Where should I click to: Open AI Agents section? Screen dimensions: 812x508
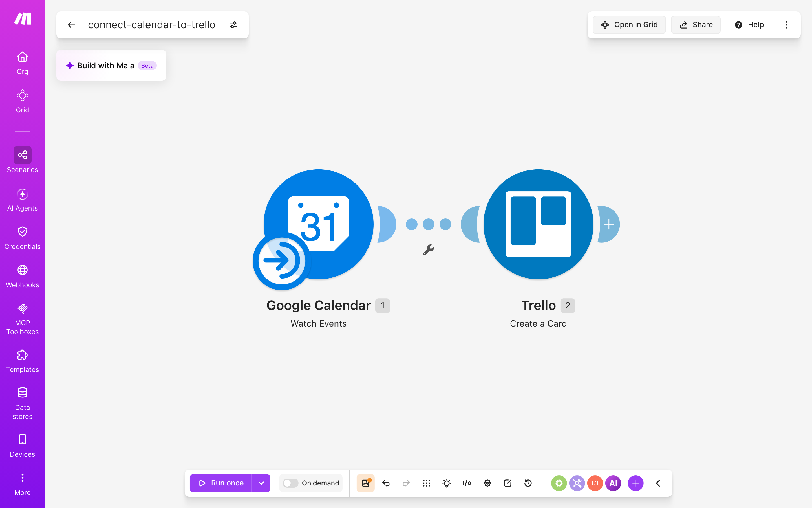[23, 200]
